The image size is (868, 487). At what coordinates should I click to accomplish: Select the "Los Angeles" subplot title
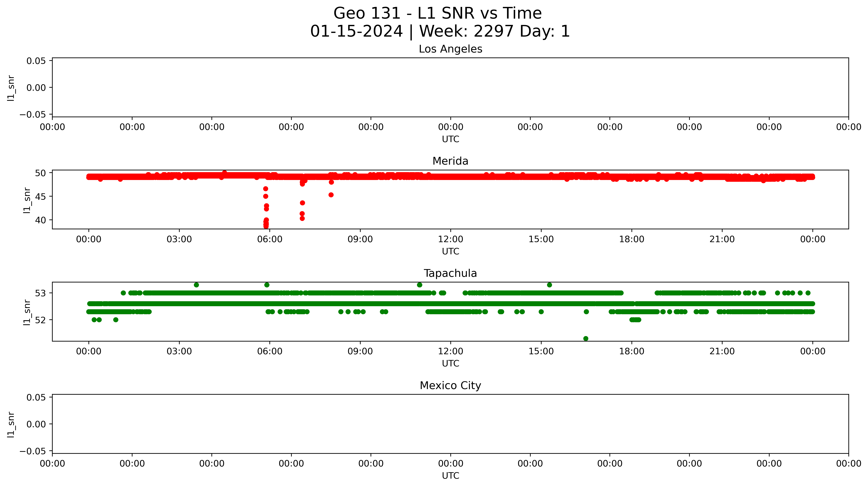[451, 49]
